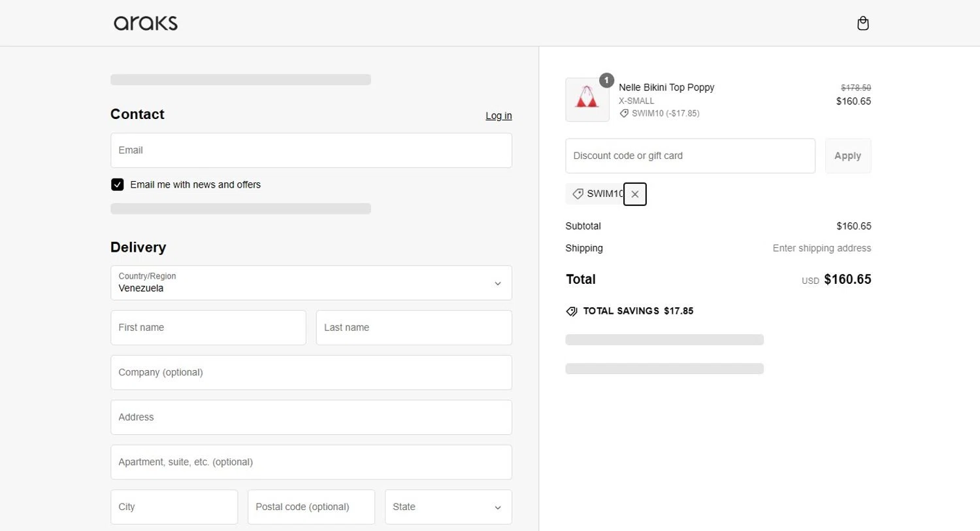
Task: Click the Log in link
Action: click(498, 116)
